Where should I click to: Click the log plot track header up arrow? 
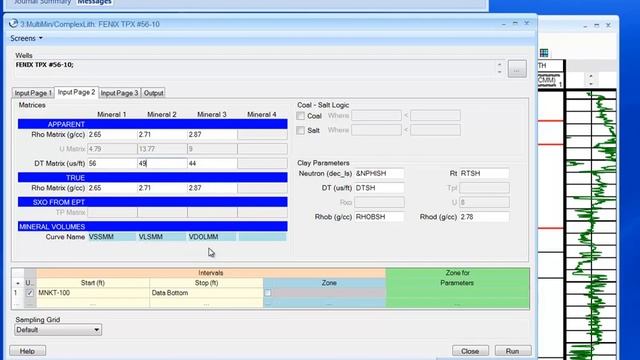591,76
